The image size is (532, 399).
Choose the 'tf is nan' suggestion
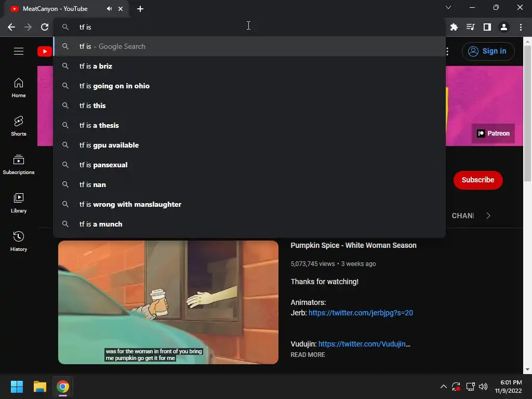[249, 184]
